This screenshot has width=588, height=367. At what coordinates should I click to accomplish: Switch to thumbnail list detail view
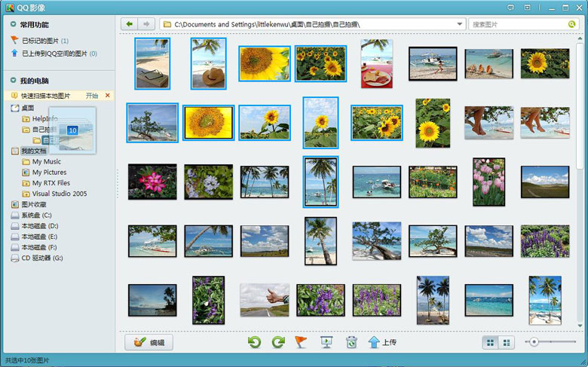coord(506,342)
